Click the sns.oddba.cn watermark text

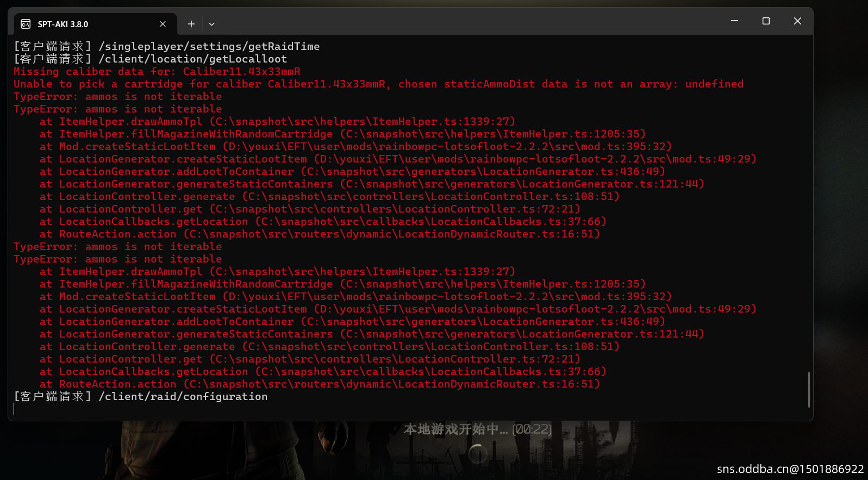(790, 469)
